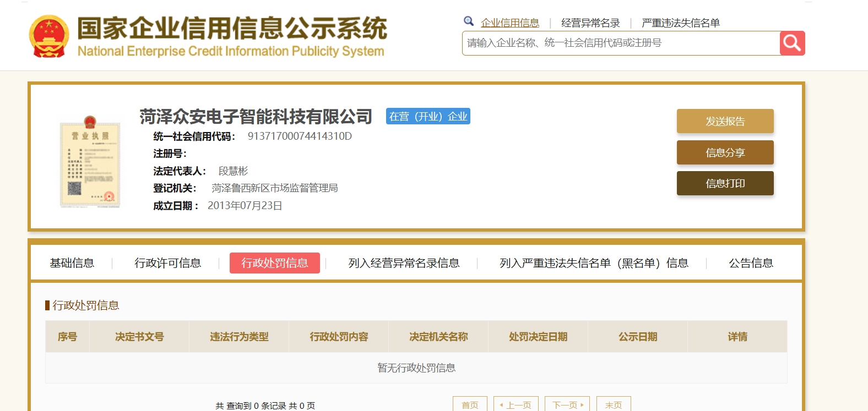Click the 注册号 field label
The width and height of the screenshot is (868, 411).
[170, 154]
